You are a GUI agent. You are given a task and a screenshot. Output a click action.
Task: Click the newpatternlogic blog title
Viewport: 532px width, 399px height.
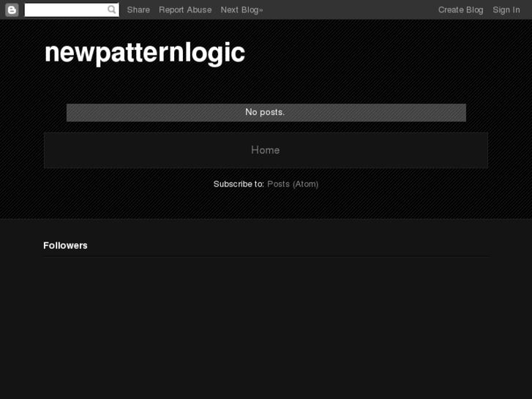[145, 53]
